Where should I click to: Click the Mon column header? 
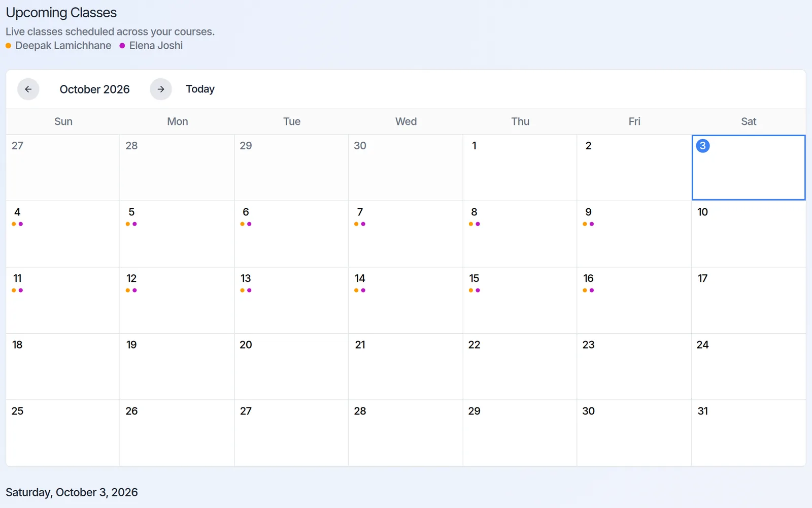pos(178,121)
